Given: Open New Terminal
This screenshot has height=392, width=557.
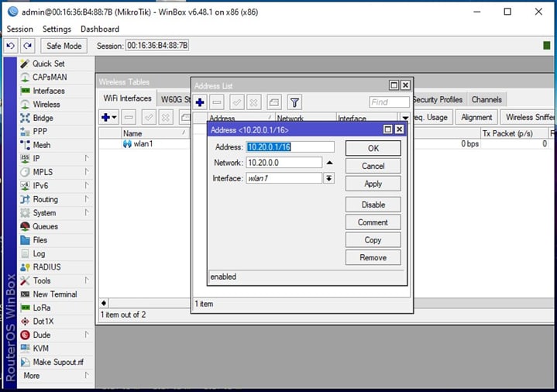Looking at the screenshot, I should pyautogui.click(x=55, y=294).
